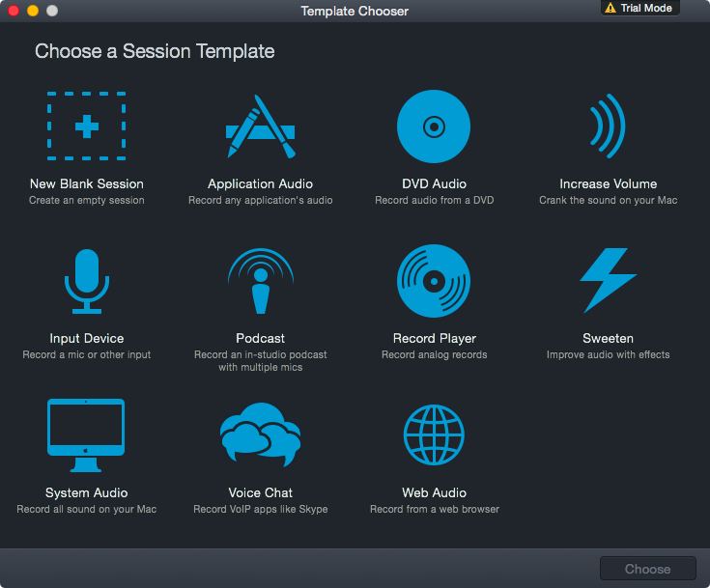Click the "Increase Volume" title label
This screenshot has width=710, height=588.
tap(609, 183)
